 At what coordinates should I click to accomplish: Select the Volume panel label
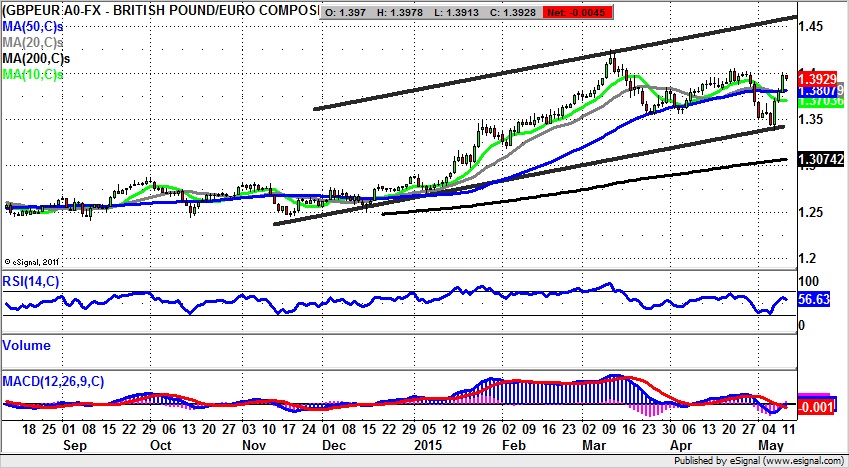(x=25, y=345)
